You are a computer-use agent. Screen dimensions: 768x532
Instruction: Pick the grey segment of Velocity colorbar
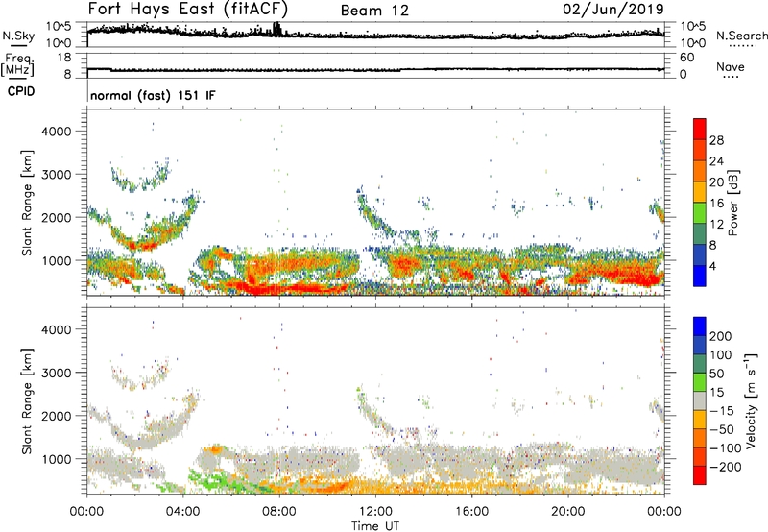click(x=700, y=400)
